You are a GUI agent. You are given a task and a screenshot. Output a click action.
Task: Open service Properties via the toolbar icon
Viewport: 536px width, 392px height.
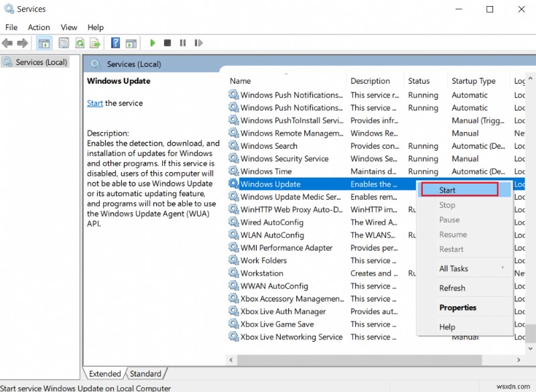(x=62, y=43)
